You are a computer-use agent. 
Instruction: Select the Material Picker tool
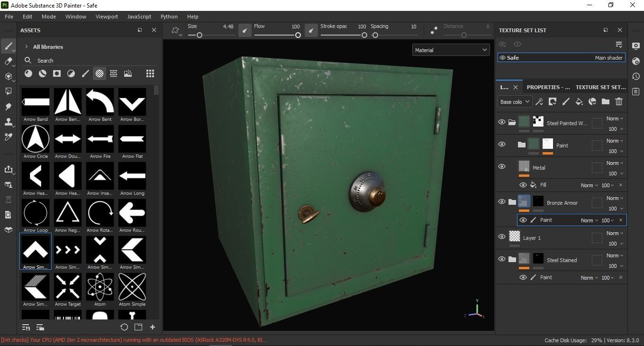8,137
